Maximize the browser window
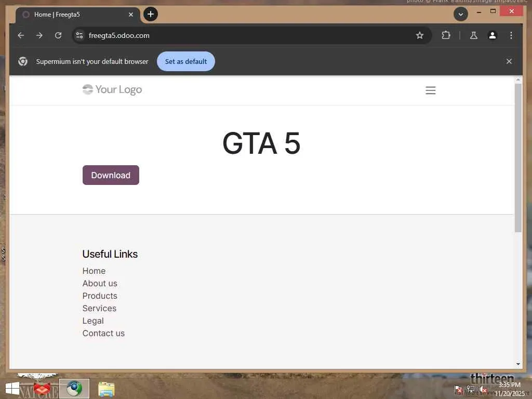Viewport: 532px width, 399px height. pos(493,12)
